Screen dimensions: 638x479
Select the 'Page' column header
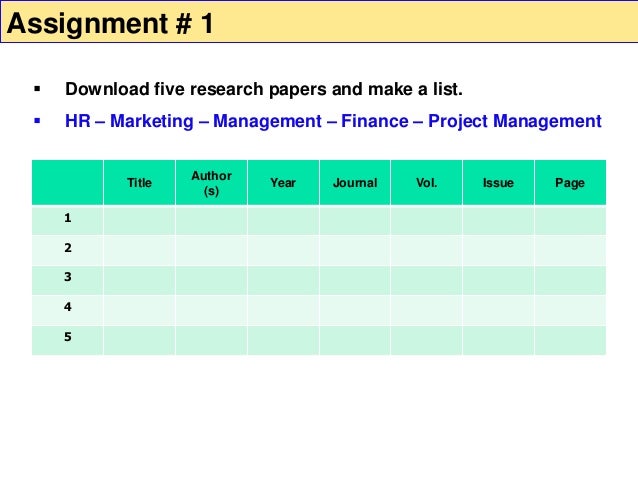click(570, 183)
